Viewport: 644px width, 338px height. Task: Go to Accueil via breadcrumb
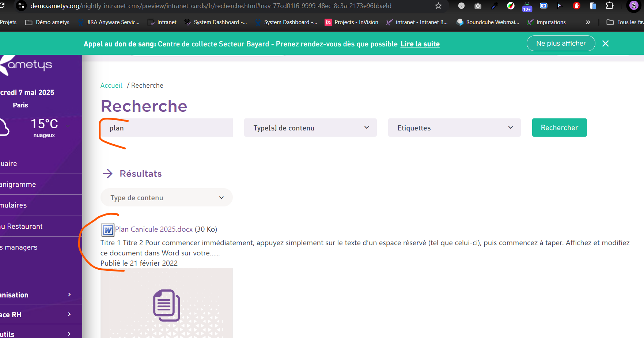tap(111, 85)
